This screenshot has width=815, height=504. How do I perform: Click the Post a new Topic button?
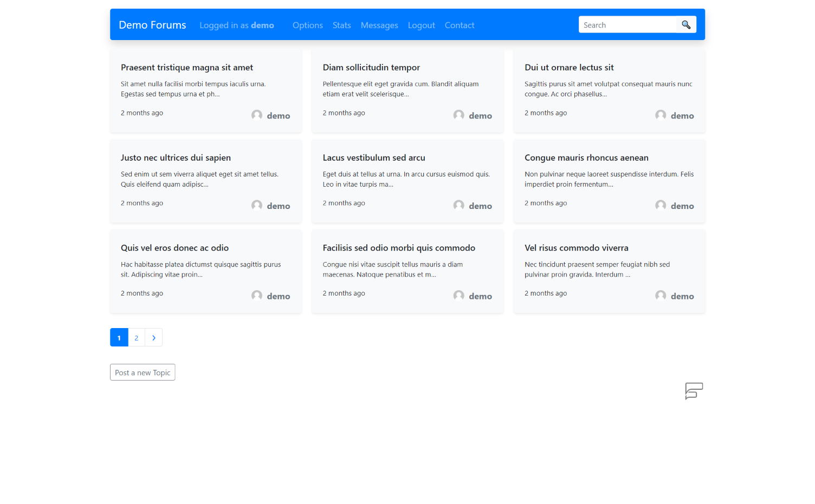[x=143, y=372]
